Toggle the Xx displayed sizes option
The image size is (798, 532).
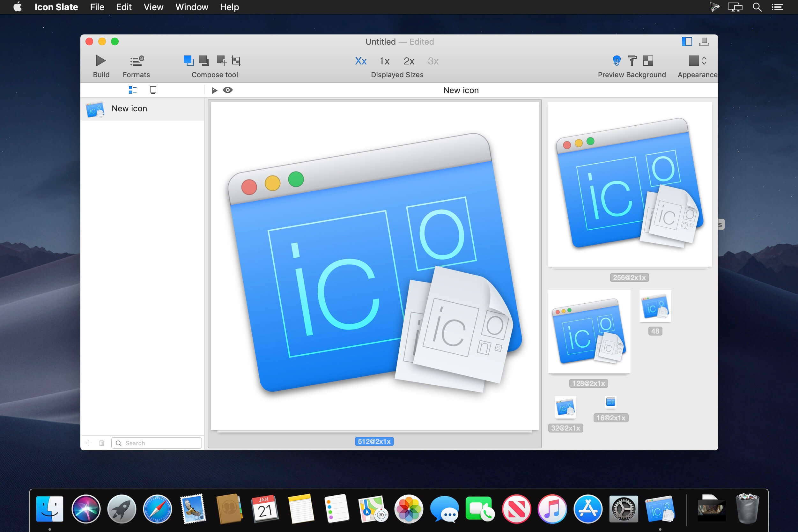(x=361, y=61)
